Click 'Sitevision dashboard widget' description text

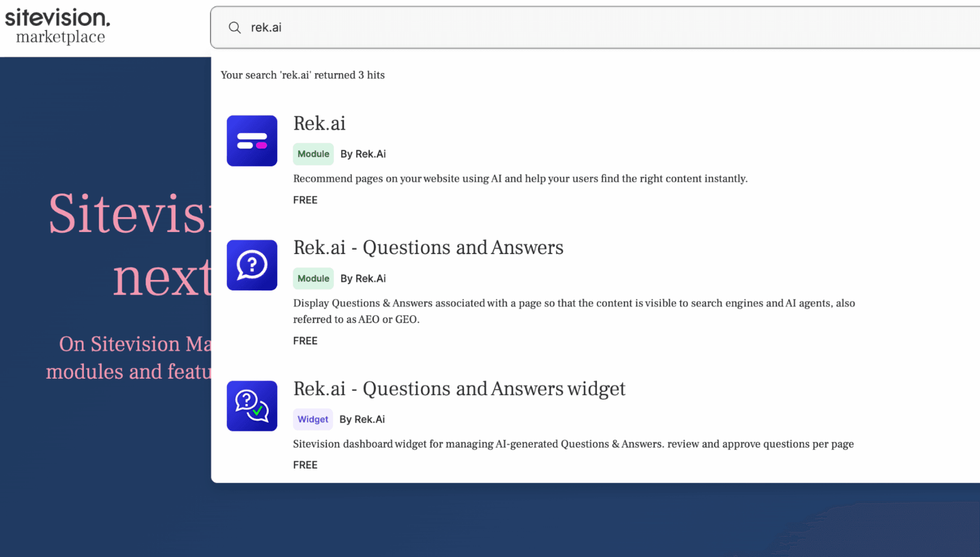point(574,444)
